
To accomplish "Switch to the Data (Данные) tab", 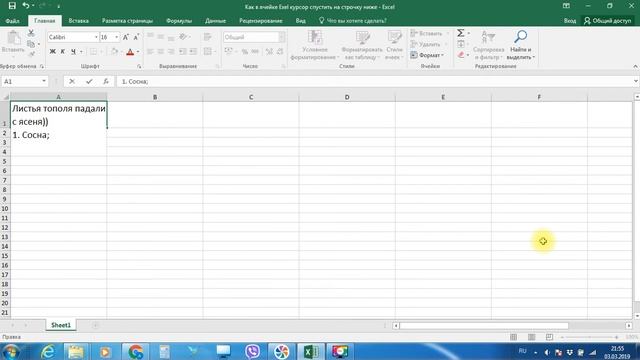I will pyautogui.click(x=215, y=21).
